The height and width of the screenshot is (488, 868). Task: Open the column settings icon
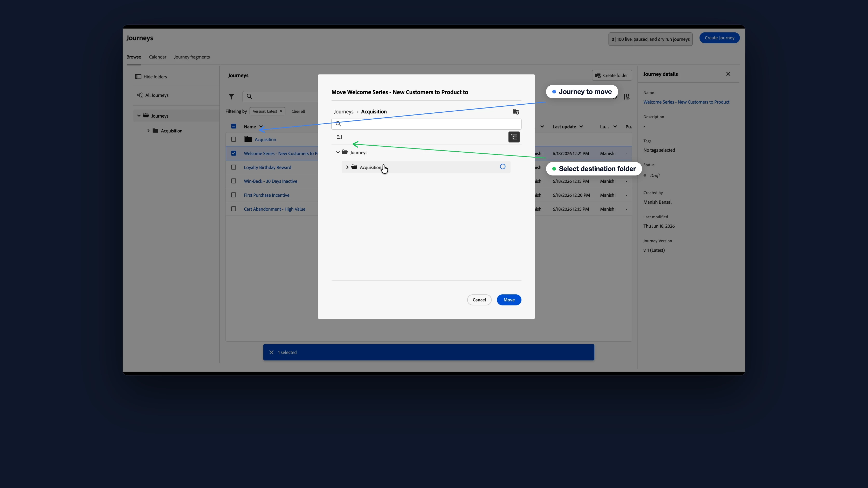[x=626, y=97]
